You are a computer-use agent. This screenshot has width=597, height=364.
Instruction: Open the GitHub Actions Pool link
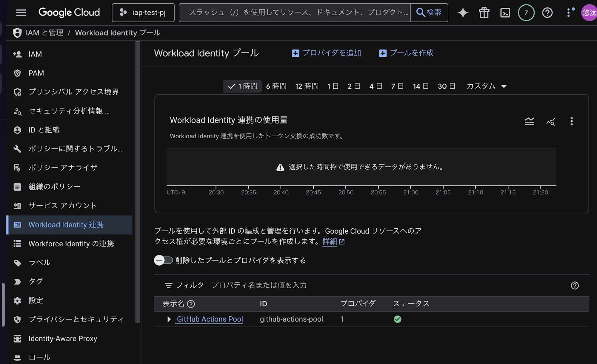(210, 319)
